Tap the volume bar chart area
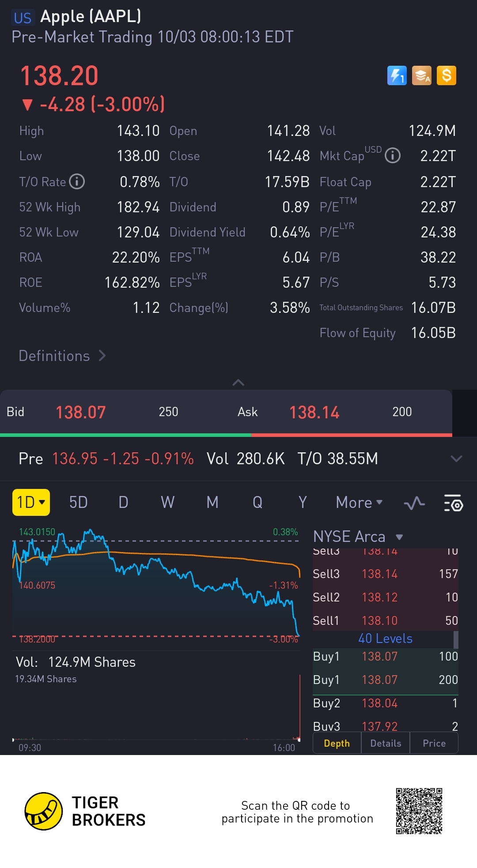 pyautogui.click(x=156, y=708)
